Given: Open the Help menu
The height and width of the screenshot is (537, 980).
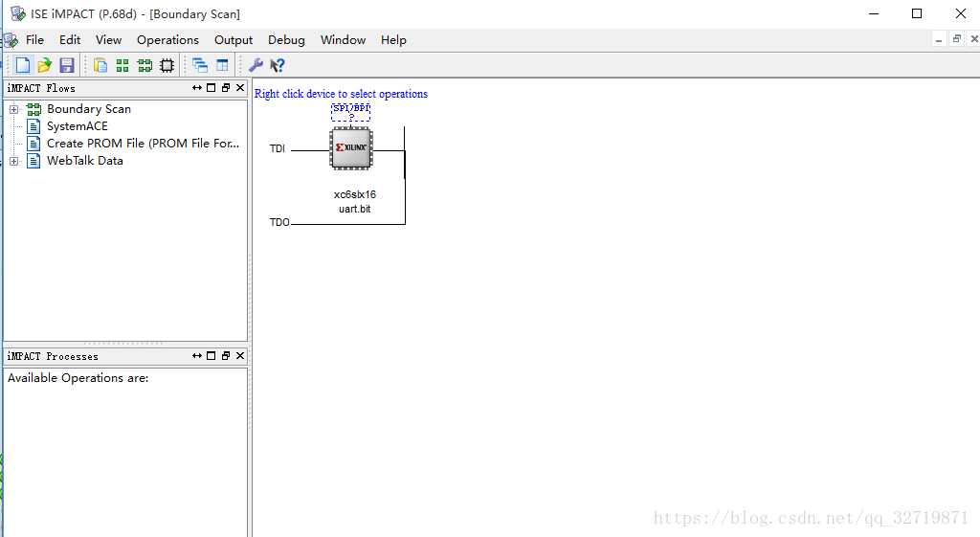Looking at the screenshot, I should (x=393, y=40).
